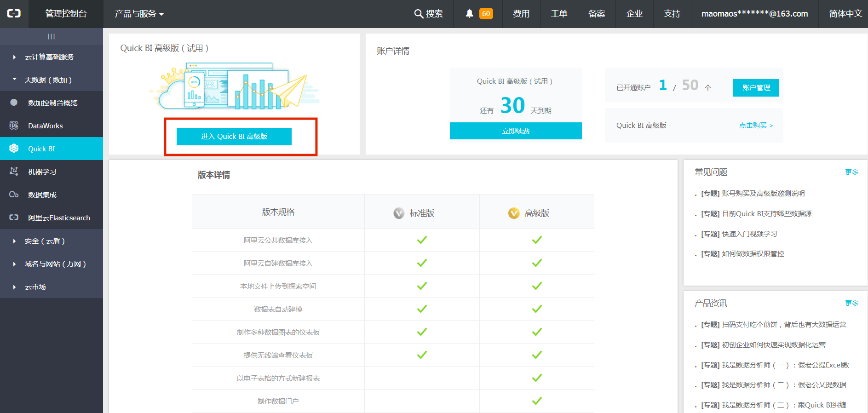
Task: Click 更多 in 常见问题 panel
Action: pos(851,172)
